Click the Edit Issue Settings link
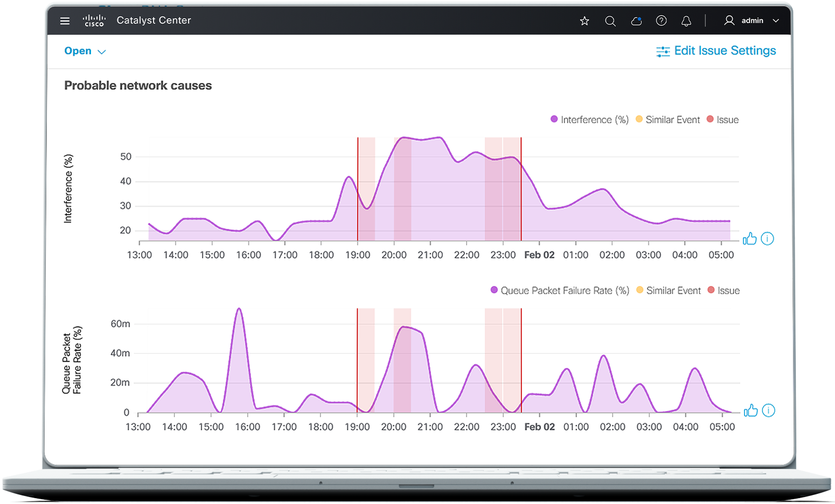This screenshot has height=504, width=835. tap(726, 51)
